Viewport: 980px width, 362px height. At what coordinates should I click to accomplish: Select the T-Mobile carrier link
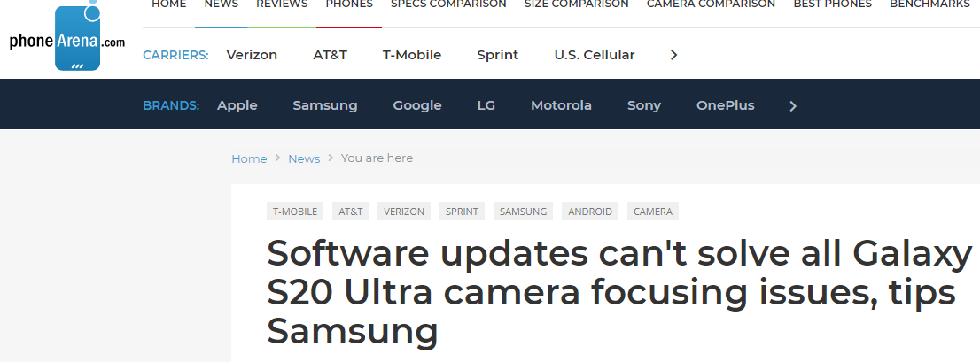pyautogui.click(x=412, y=55)
